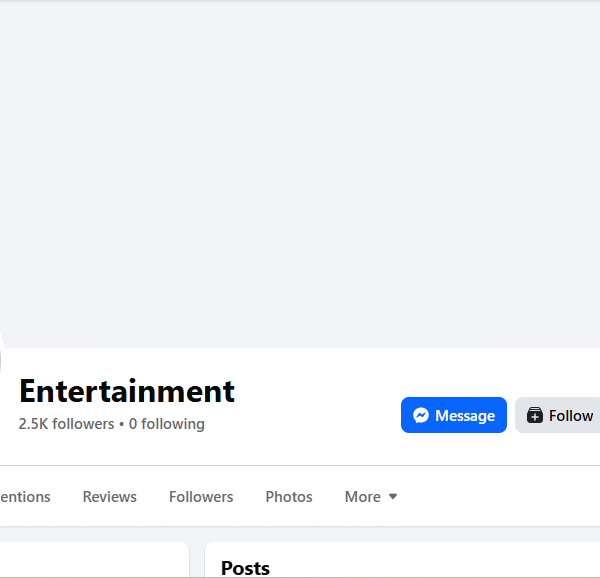Click the 2.5K followers link
This screenshot has height=578, width=600.
tap(66, 424)
